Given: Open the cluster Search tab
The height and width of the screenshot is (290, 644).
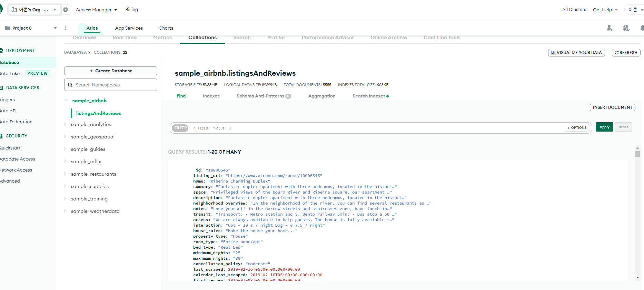Looking at the screenshot, I should [242, 38].
